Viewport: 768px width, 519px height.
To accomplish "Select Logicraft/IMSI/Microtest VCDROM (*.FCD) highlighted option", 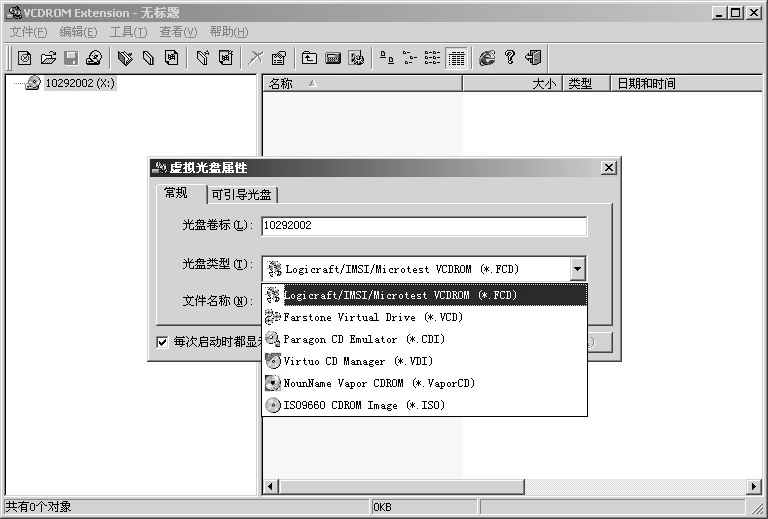I will pyautogui.click(x=425, y=295).
